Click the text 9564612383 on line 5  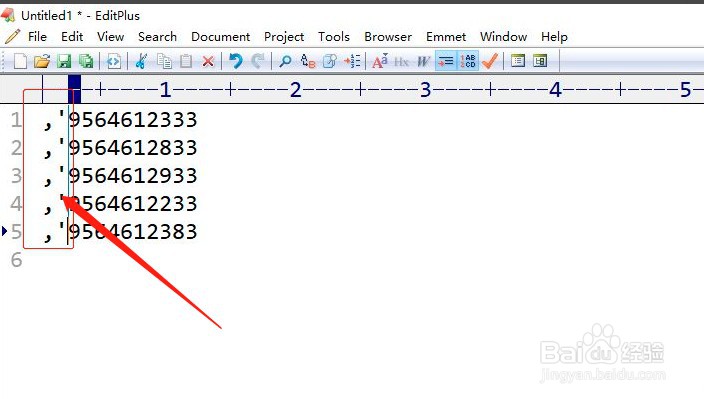point(132,232)
